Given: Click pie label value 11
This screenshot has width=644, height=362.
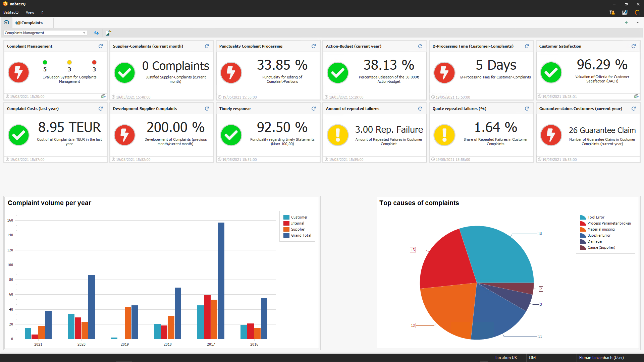Looking at the screenshot, I should click(540, 337).
